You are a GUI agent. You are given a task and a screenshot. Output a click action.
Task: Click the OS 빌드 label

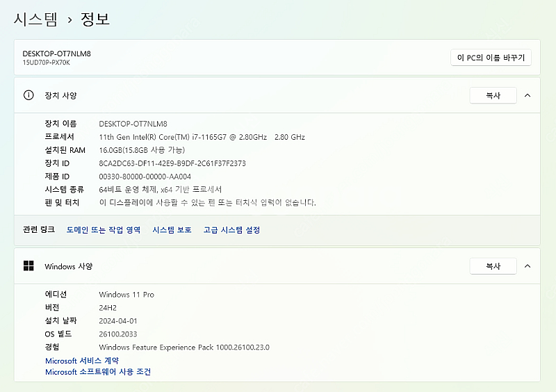tap(58, 334)
